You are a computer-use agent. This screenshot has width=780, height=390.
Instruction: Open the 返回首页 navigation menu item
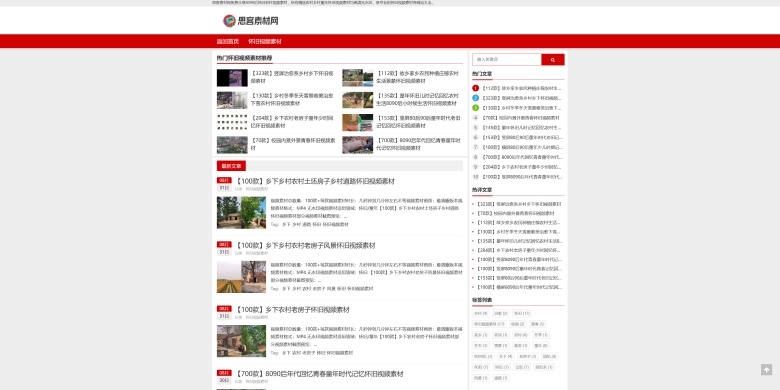click(x=228, y=41)
